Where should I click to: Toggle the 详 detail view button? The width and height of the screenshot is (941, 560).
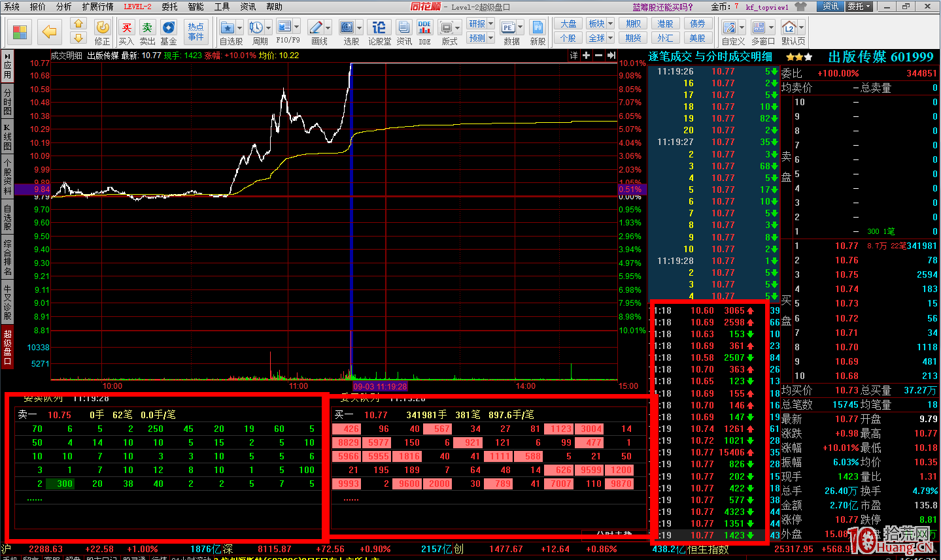point(573,56)
